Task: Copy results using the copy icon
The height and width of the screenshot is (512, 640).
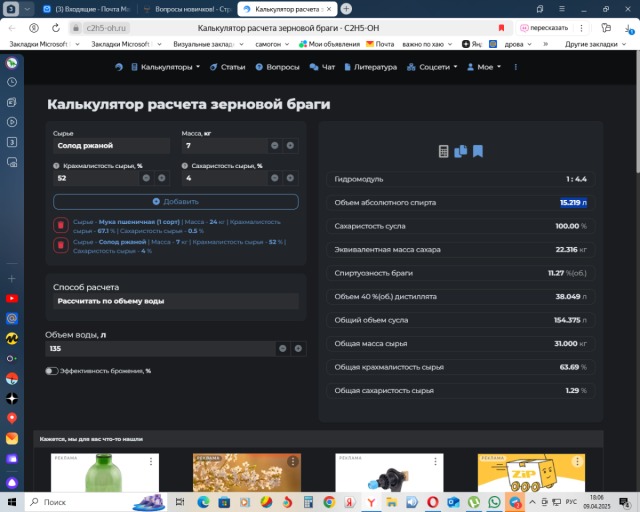Action: 460,152
